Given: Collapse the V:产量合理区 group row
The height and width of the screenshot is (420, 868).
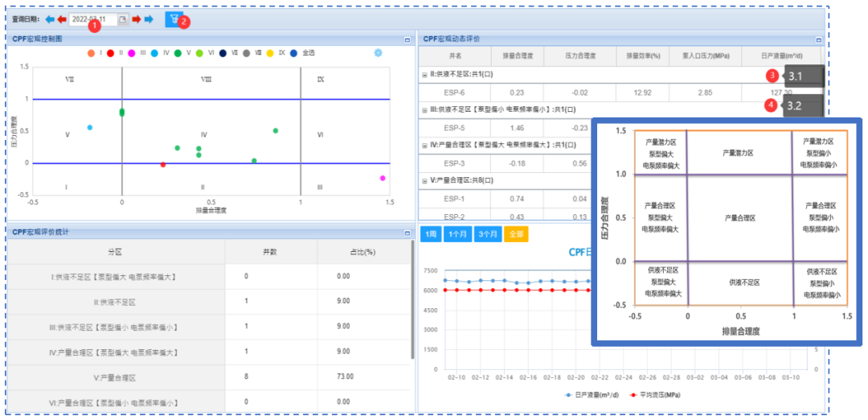Looking at the screenshot, I should pos(424,181).
